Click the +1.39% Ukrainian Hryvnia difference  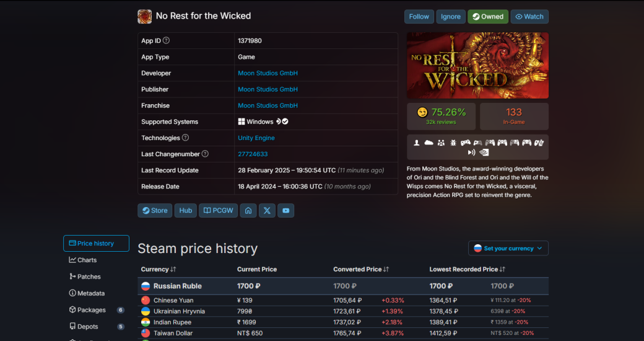click(392, 311)
